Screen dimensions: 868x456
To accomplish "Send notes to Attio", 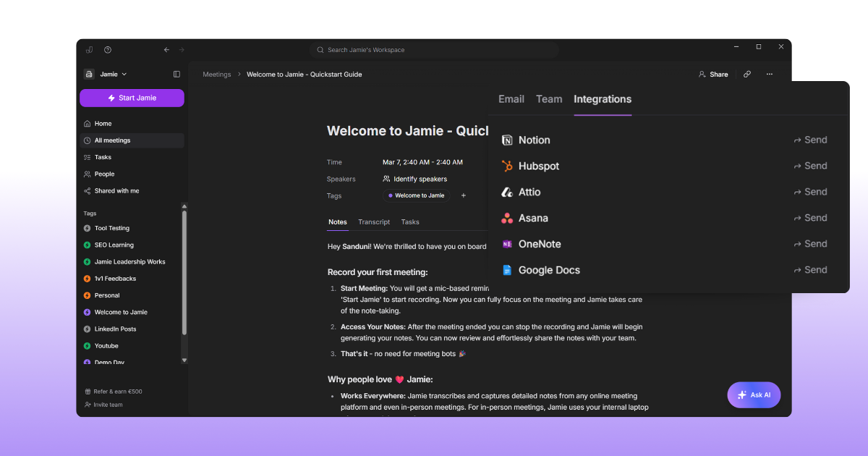I will (810, 192).
